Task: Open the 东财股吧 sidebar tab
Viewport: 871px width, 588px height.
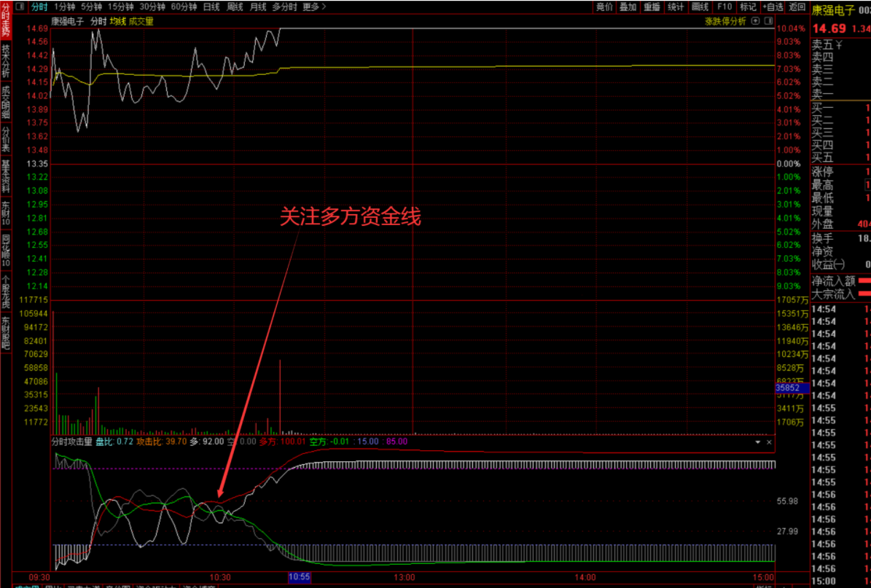Action: [6, 332]
